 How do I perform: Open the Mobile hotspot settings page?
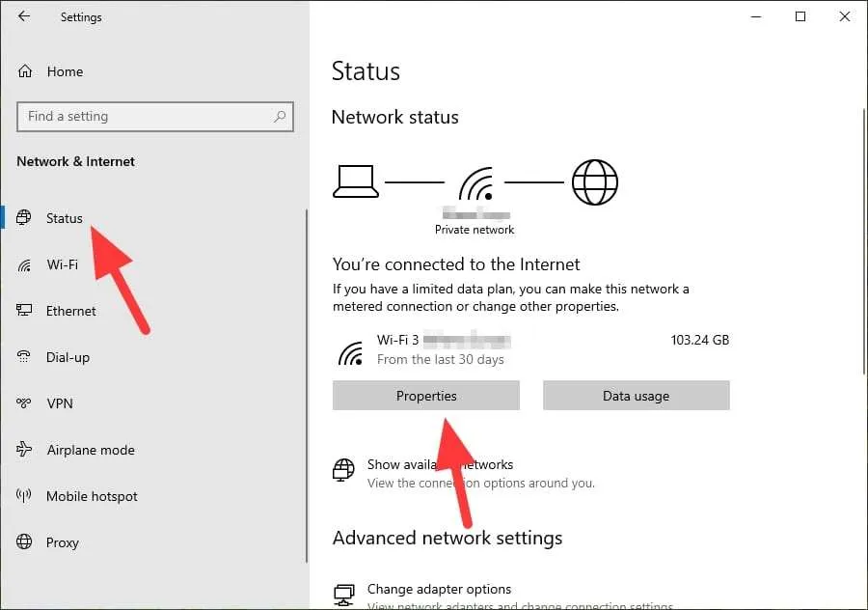(92, 496)
